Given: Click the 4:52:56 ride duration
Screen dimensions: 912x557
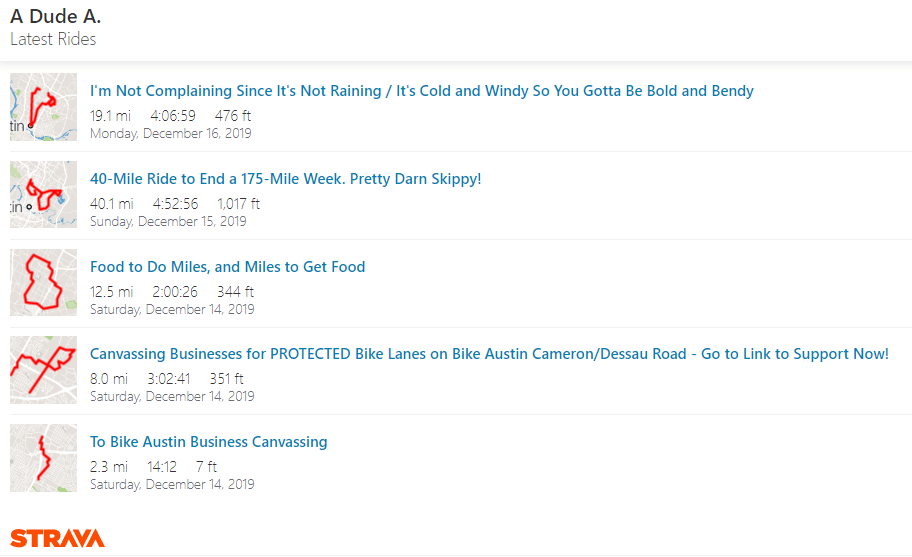Looking at the screenshot, I should pos(175,204).
